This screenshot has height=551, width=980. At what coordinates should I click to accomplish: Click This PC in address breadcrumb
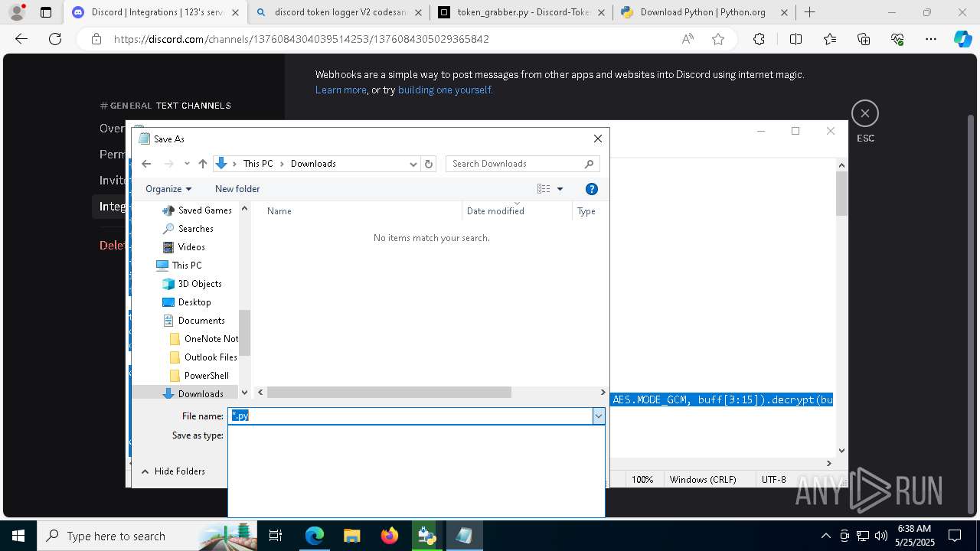(x=258, y=164)
